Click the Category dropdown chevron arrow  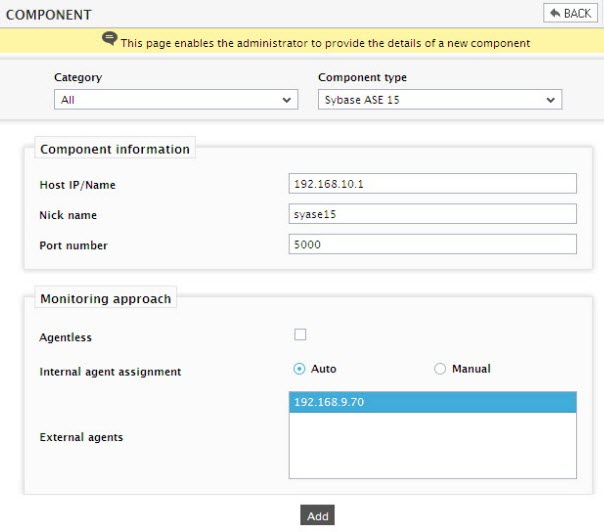click(x=286, y=100)
